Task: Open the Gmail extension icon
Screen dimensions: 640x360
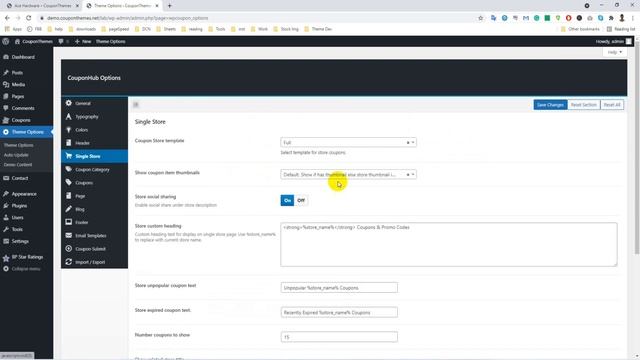Action: point(526,18)
